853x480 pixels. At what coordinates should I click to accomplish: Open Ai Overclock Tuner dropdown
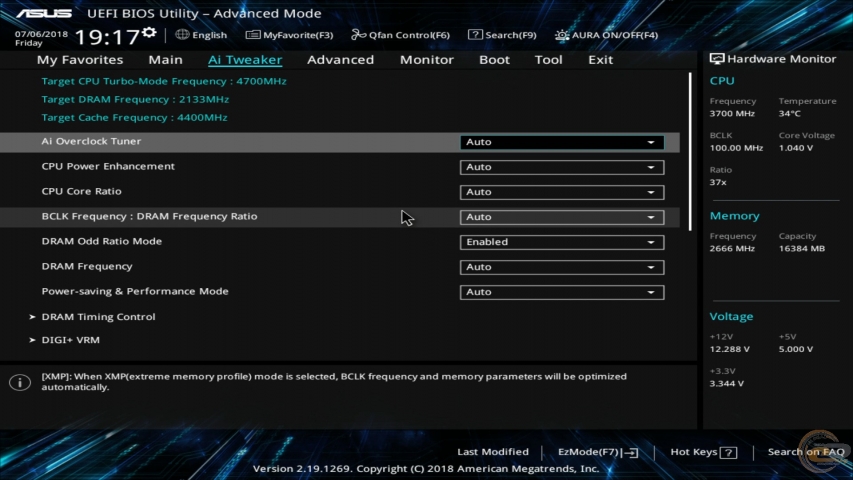click(x=562, y=142)
